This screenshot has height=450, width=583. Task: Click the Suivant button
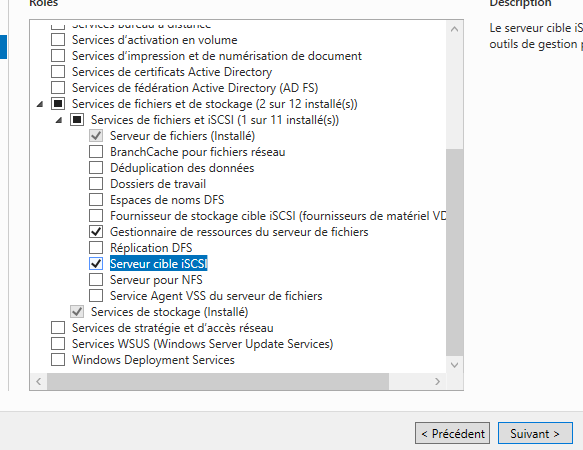pos(535,433)
